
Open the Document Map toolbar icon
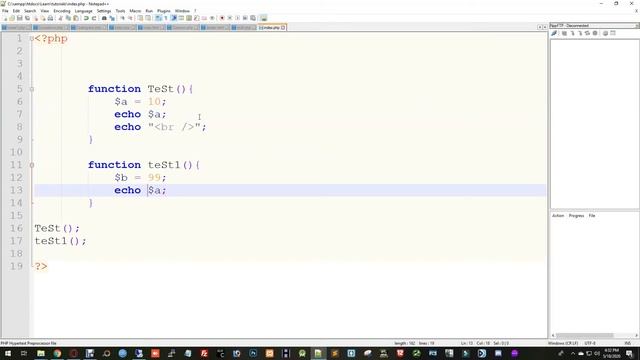coord(189,18)
